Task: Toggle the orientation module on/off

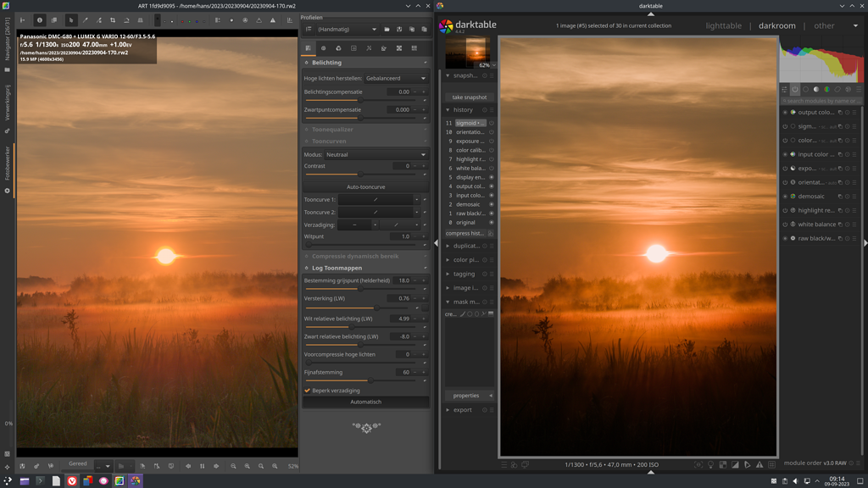Action: (785, 182)
